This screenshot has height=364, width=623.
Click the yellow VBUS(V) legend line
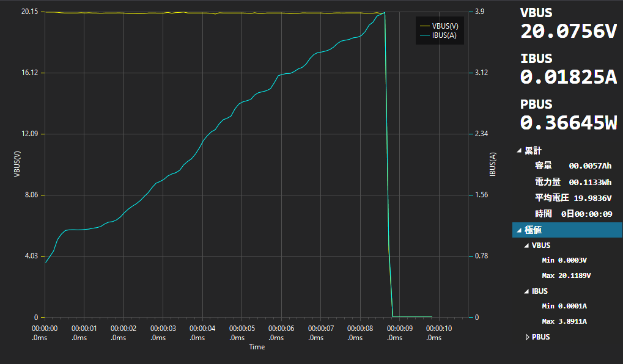pyautogui.click(x=424, y=26)
